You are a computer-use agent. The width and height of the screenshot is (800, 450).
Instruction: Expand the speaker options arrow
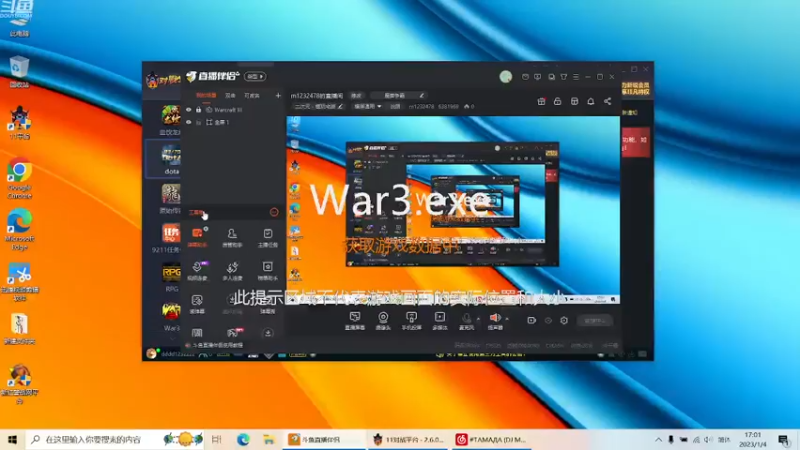[x=507, y=319]
